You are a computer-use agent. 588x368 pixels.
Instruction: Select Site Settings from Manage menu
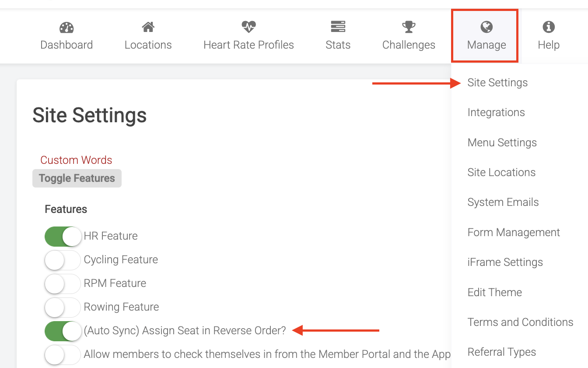click(x=497, y=82)
